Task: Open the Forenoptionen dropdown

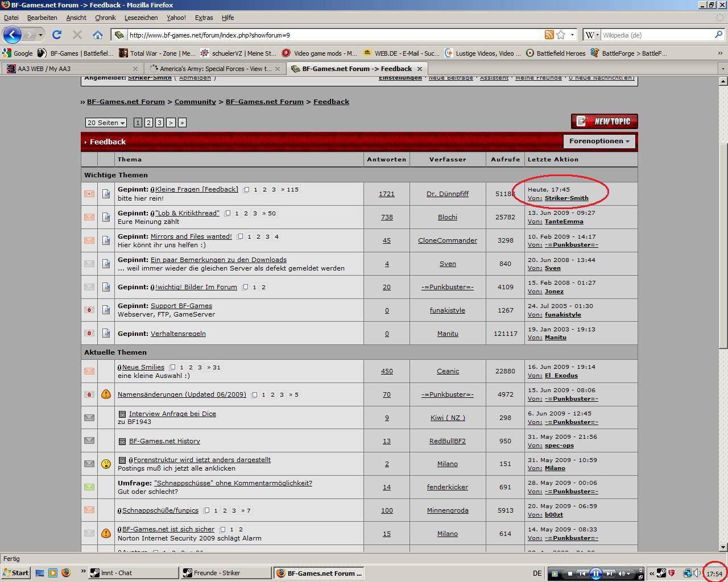Action: 599,141
